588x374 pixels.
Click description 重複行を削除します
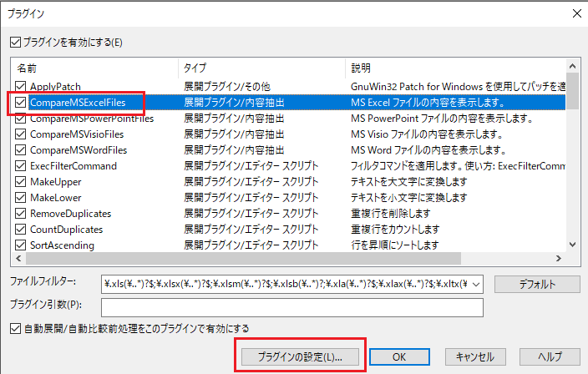click(390, 213)
